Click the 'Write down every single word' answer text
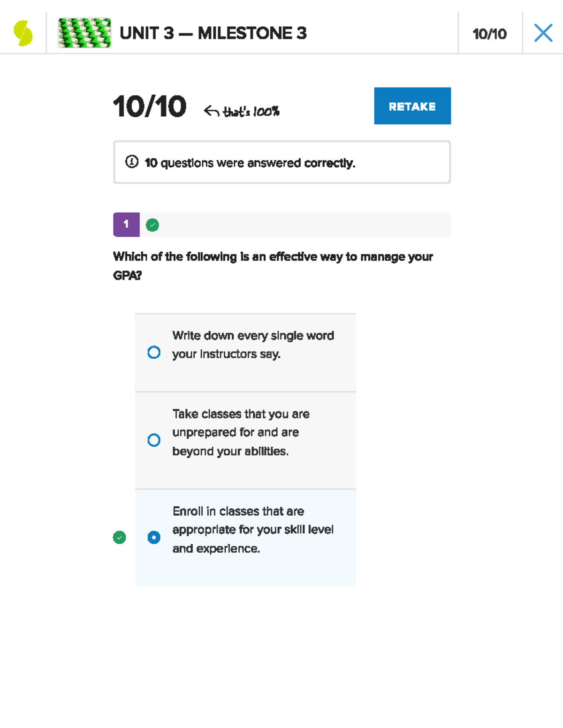Viewport: 563px width, 728px height. 253,345
